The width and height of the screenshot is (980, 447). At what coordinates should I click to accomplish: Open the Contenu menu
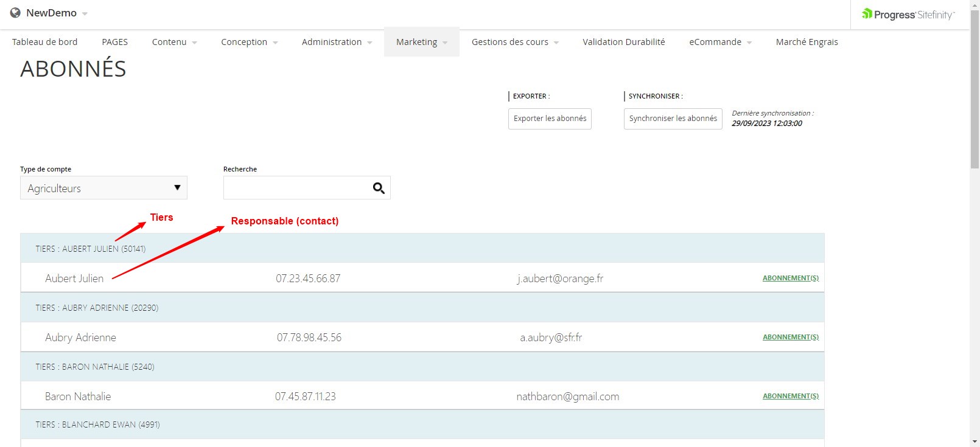(x=174, y=42)
